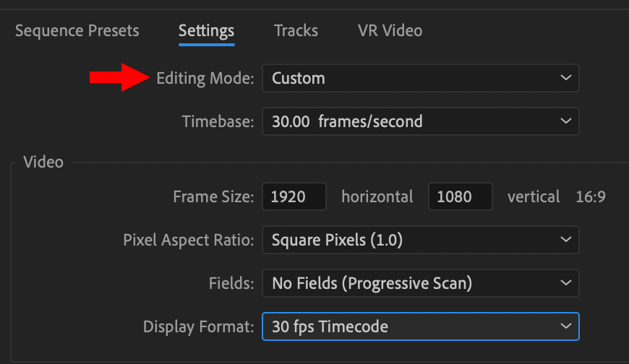The height and width of the screenshot is (364, 629).
Task: Open the Tracks tab
Action: [296, 31]
